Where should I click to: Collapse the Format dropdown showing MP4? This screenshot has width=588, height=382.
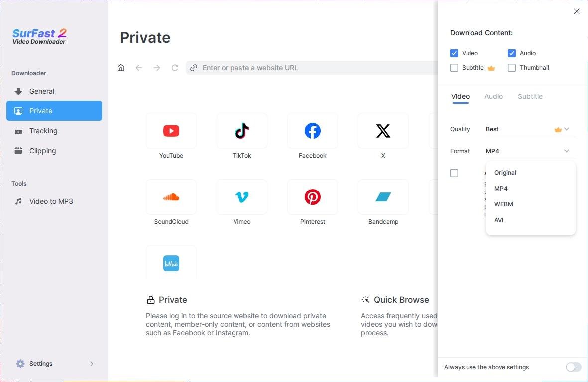530,151
